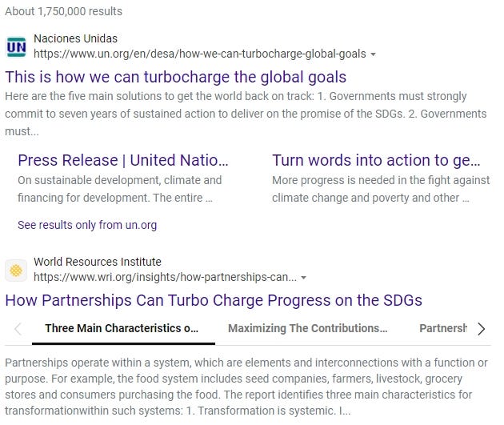Screen dimensions: 504x425
Task: Click 'World Resources Institute' site name
Action: coord(98,262)
